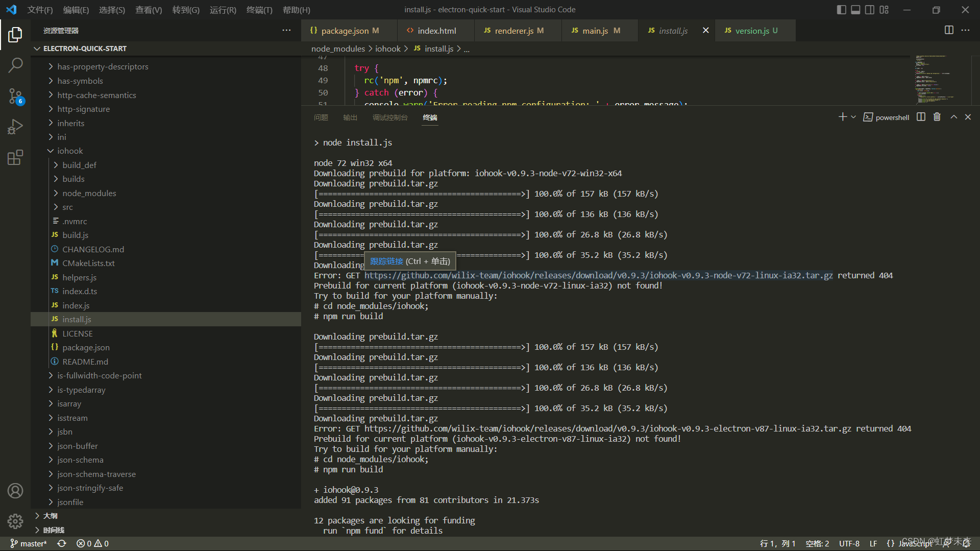This screenshot has width=980, height=551.
Task: Change line and column position 行 1, 列 1
Action: [x=777, y=544]
